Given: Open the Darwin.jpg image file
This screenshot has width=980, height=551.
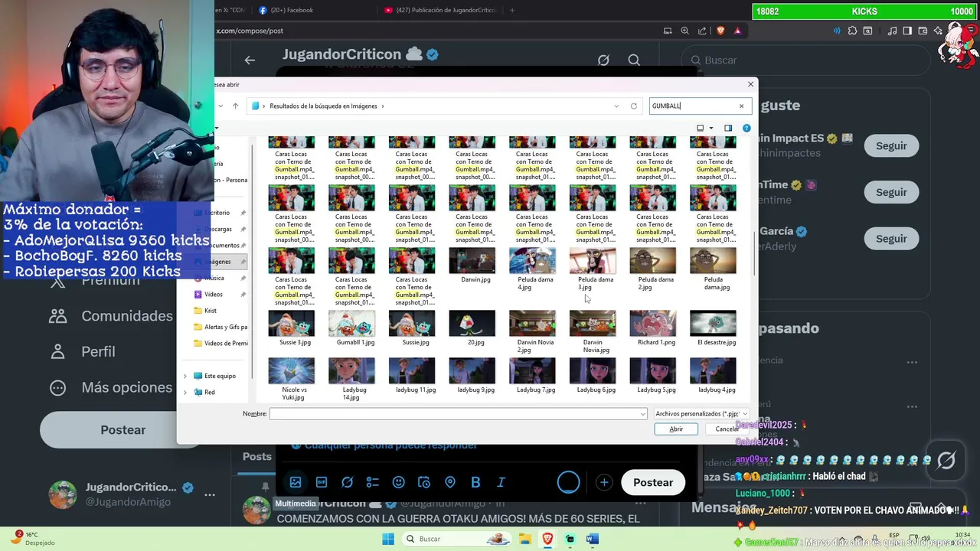Looking at the screenshot, I should pyautogui.click(x=472, y=266).
